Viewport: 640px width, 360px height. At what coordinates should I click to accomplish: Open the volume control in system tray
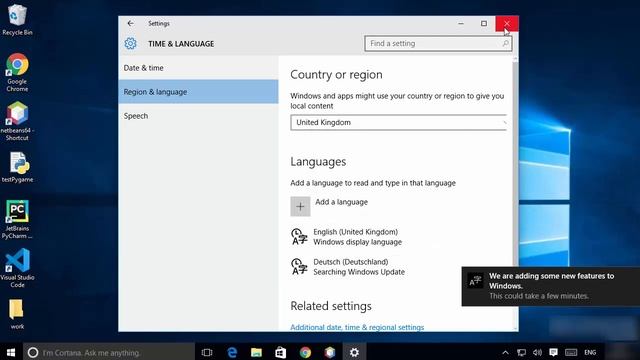[x=537, y=353]
